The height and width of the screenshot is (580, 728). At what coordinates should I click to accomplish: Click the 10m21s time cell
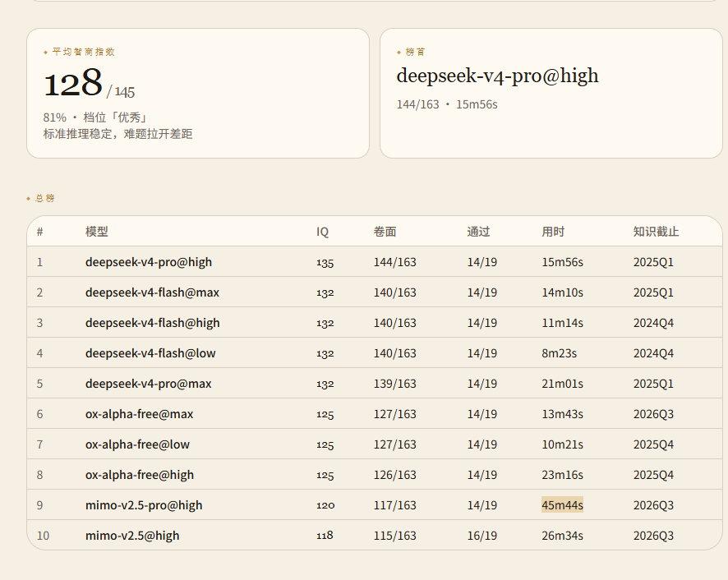tap(562, 444)
